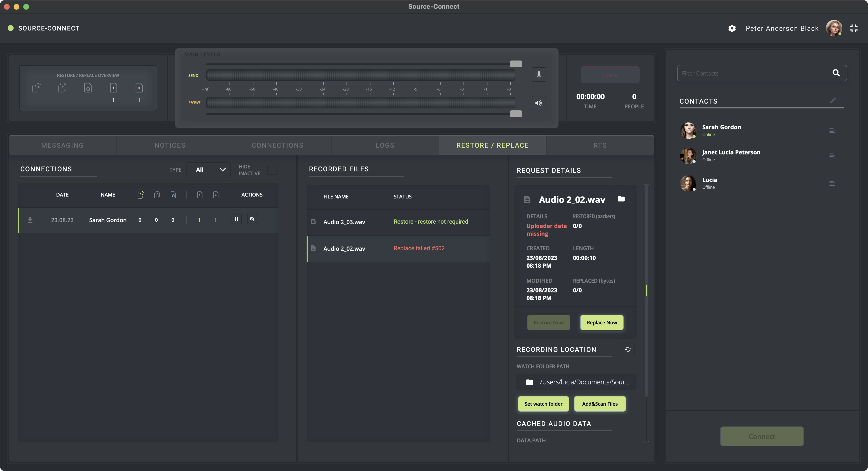This screenshot has height=471, width=868.
Task: Open Sarah Gordon's contact options menu
Action: [x=832, y=131]
